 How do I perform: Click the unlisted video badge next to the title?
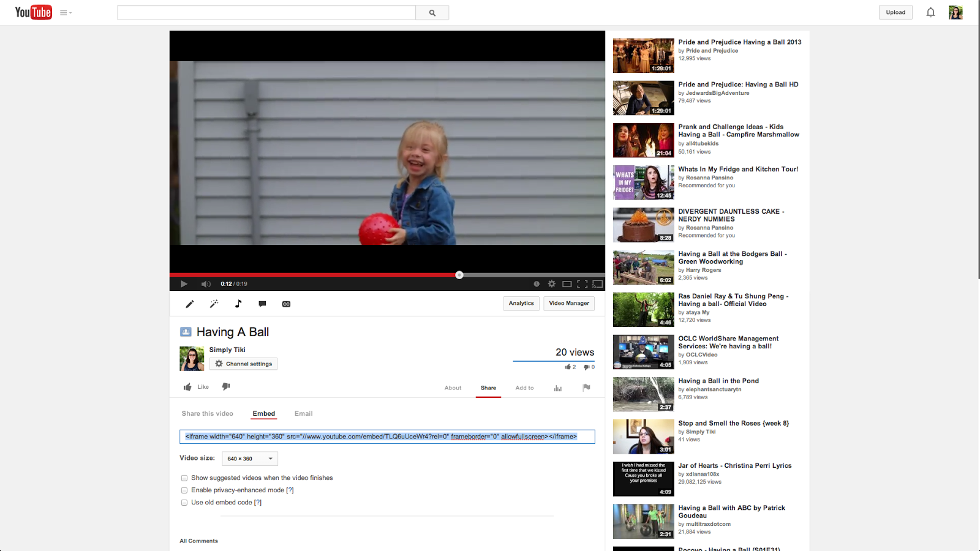[x=186, y=332]
